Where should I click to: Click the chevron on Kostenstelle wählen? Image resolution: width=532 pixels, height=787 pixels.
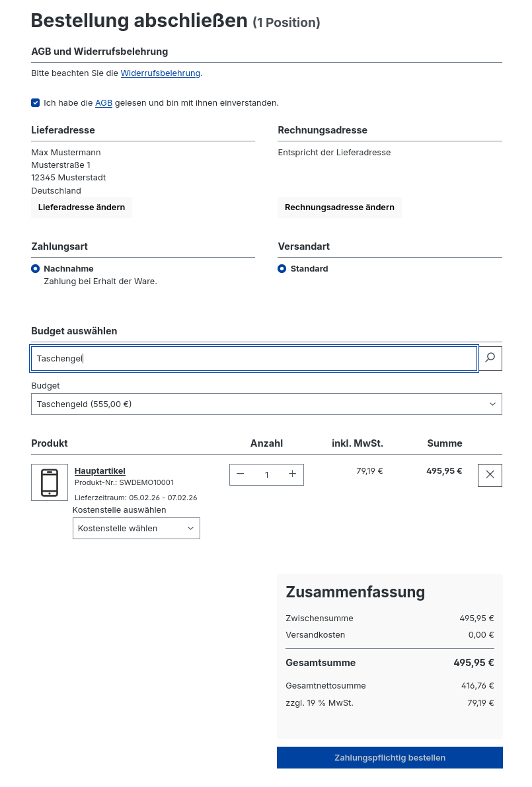[x=190, y=528]
